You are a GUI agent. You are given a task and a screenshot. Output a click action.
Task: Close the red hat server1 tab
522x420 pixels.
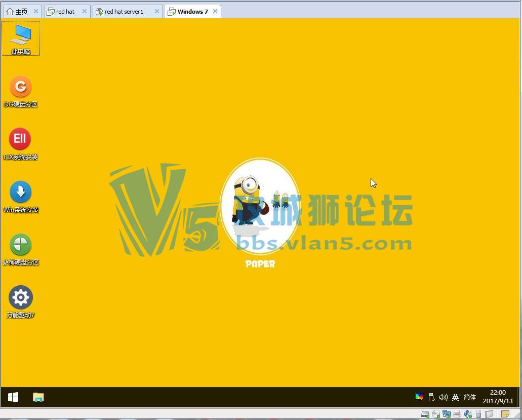(x=157, y=11)
